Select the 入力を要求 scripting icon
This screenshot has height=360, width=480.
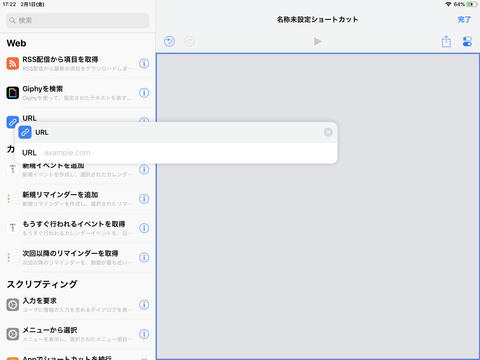(13, 305)
